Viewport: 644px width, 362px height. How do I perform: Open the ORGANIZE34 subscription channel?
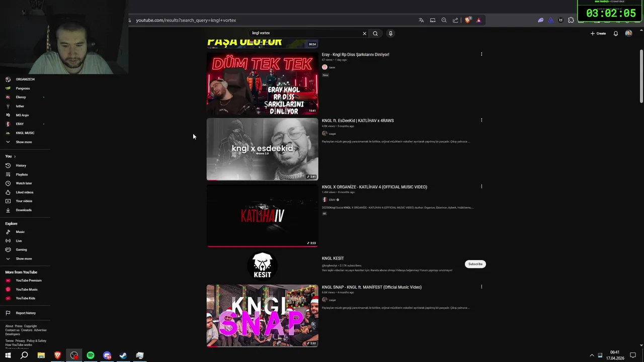coord(25,79)
